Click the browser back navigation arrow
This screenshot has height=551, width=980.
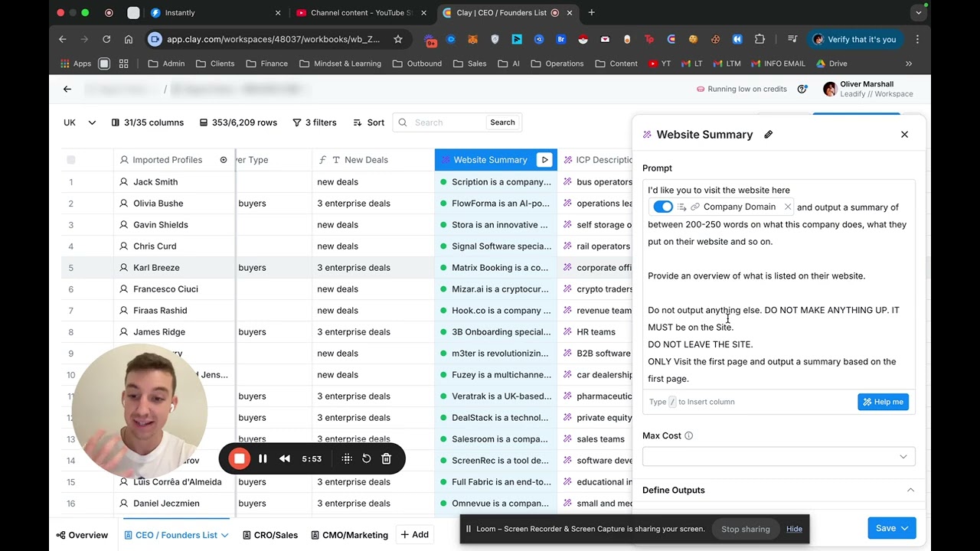tap(63, 39)
